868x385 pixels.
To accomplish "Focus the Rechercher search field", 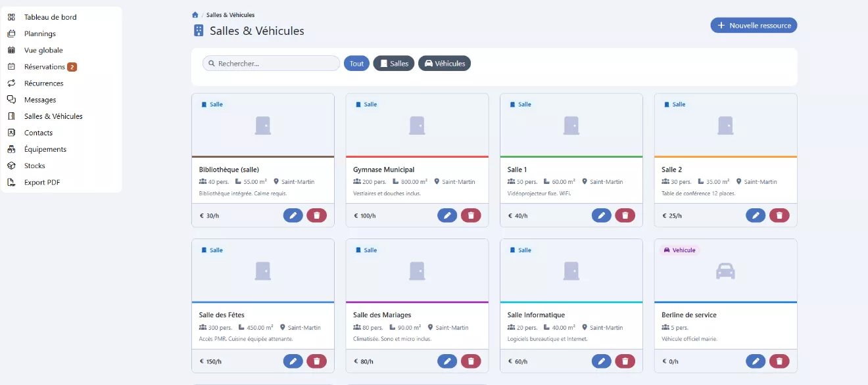I will point(276,64).
